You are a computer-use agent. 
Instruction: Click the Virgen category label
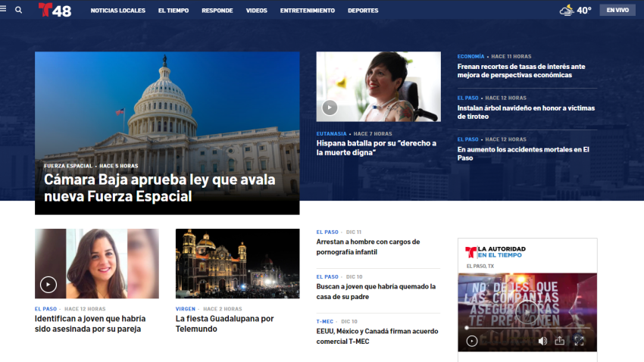pos(185,309)
